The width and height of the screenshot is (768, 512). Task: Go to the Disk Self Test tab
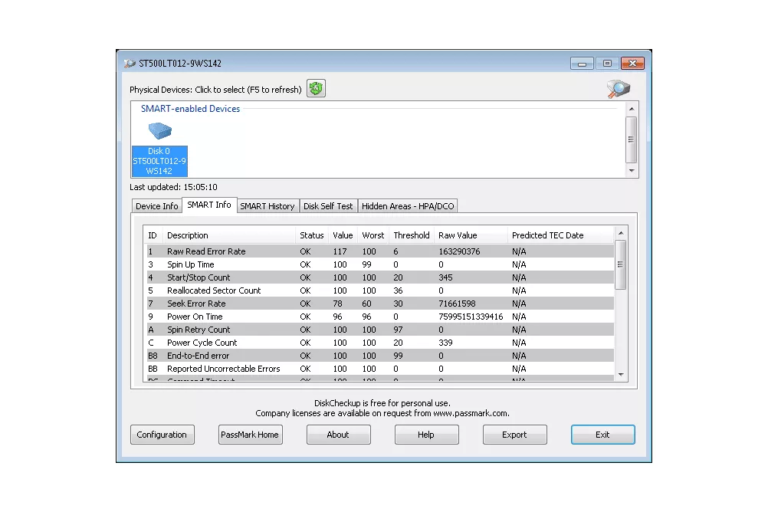pos(328,206)
